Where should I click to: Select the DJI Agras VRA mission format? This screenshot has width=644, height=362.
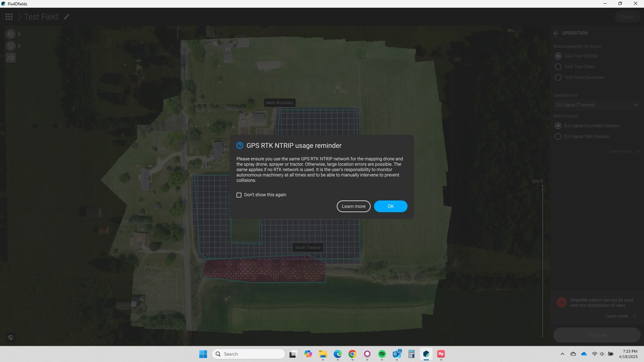pyautogui.click(x=558, y=136)
